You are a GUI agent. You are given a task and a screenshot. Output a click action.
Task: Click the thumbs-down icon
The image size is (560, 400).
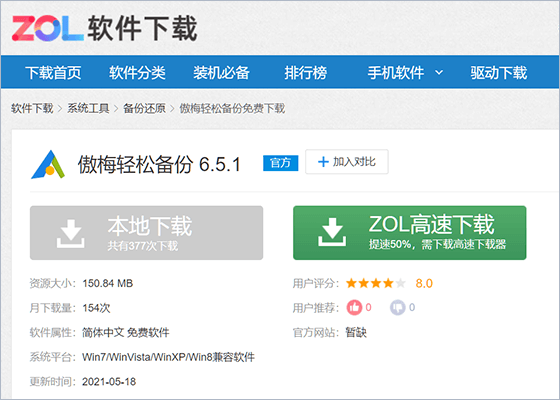(398, 307)
